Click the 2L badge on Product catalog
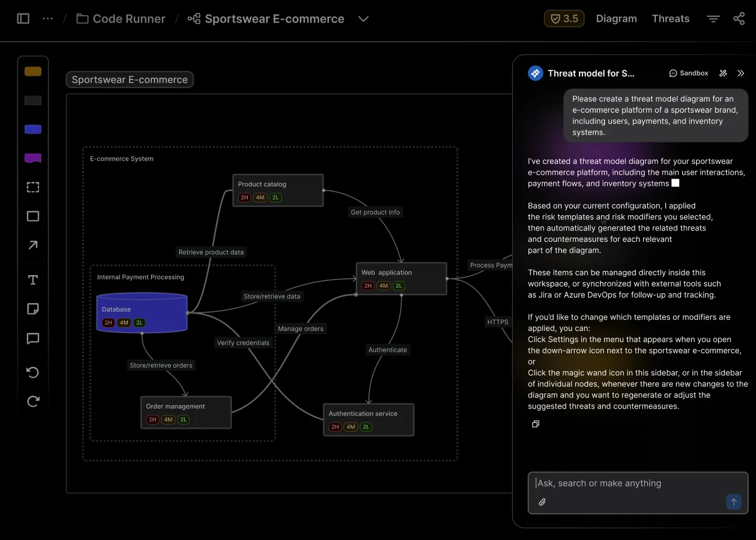Image resolution: width=756 pixels, height=540 pixels. [x=275, y=198]
